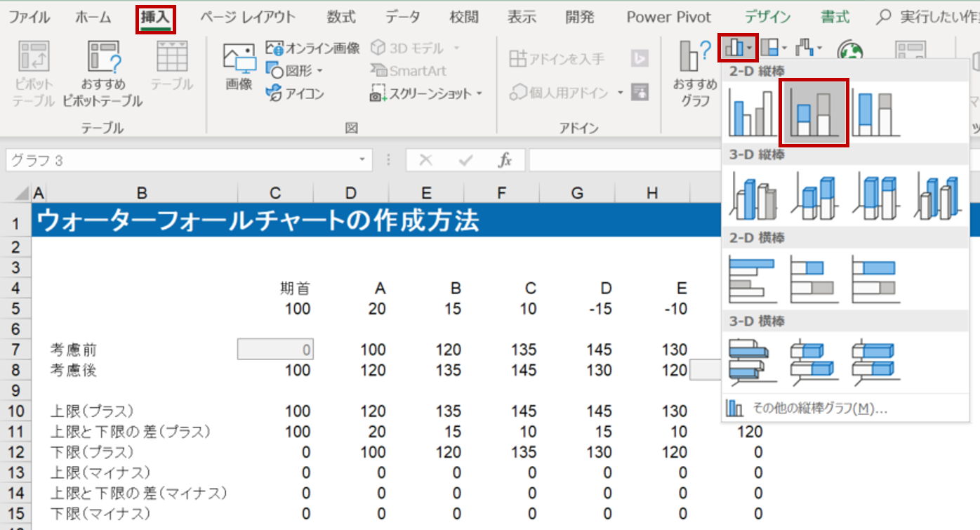
Task: Click the 画像 insert picture icon
Action: pos(239,67)
